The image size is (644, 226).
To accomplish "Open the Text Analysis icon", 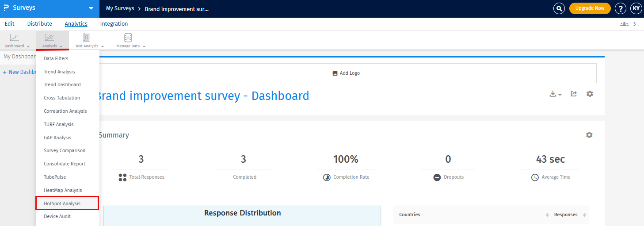I will (87, 38).
